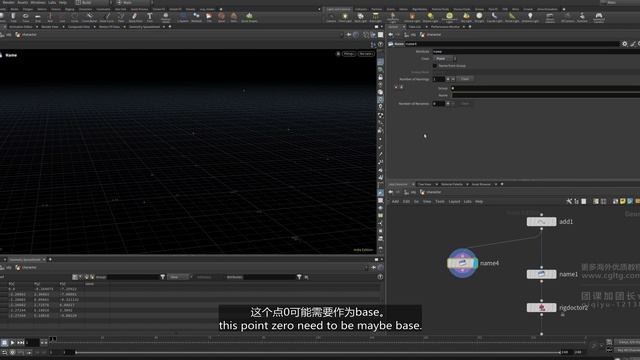The height and width of the screenshot is (360, 640).
Task: Add a Geometry Light from shelf
Action: click(x=393, y=17)
